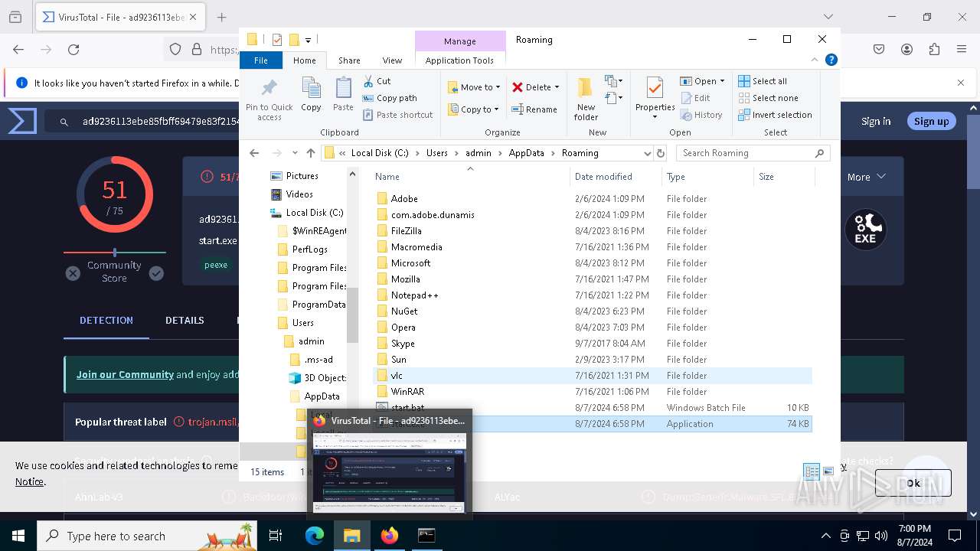Click Select none in ribbon
Screen dimensions: 980x551
768,98
